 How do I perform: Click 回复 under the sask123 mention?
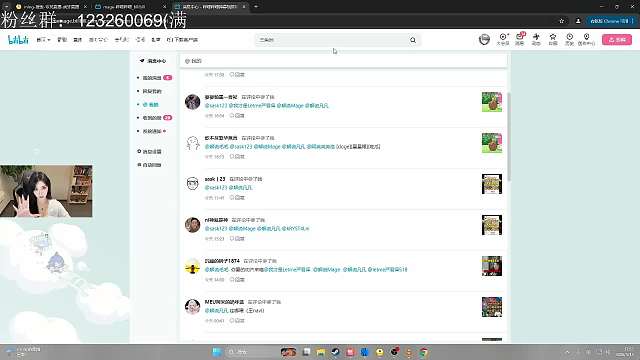click(237, 198)
